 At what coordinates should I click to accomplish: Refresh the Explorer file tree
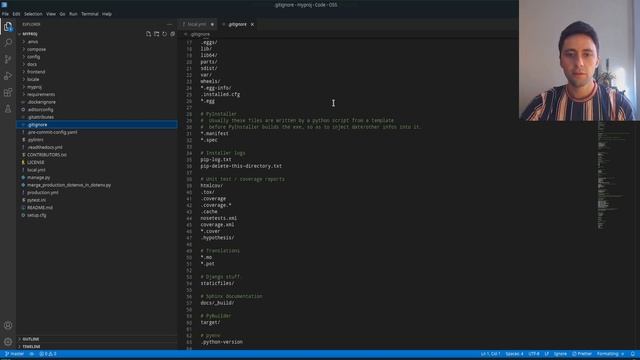click(164, 34)
